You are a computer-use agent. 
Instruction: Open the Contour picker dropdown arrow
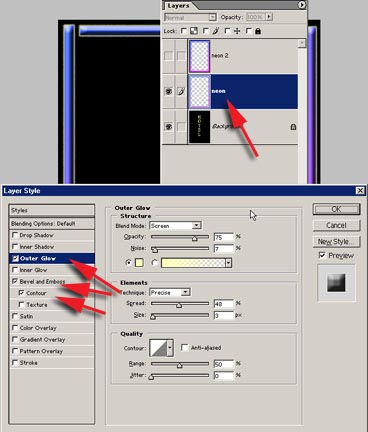tap(170, 348)
